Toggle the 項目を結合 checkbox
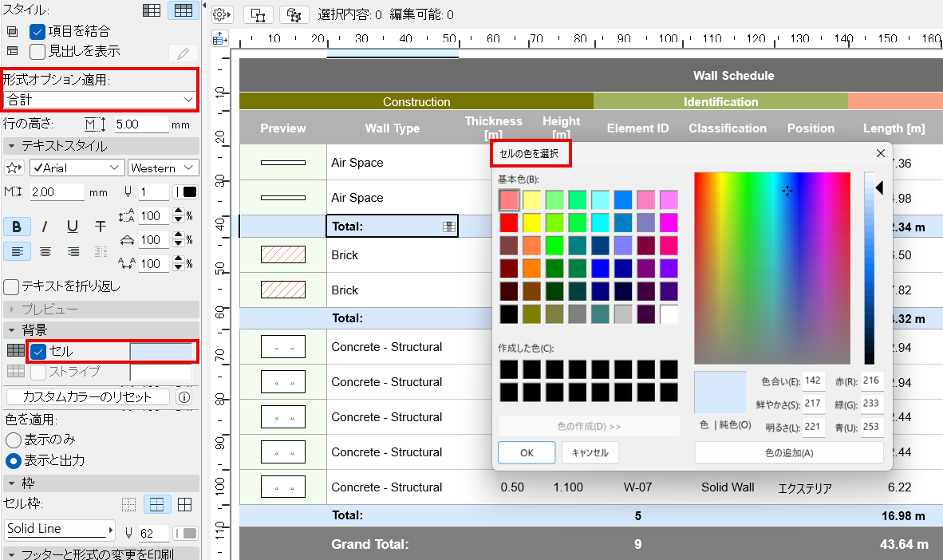The width and height of the screenshot is (943, 560). click(37, 31)
